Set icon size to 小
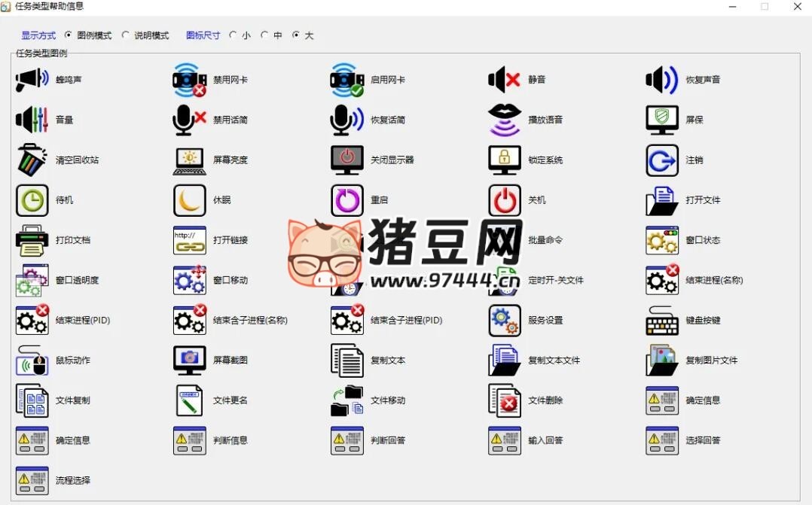Image resolution: width=812 pixels, height=505 pixels. tap(233, 35)
